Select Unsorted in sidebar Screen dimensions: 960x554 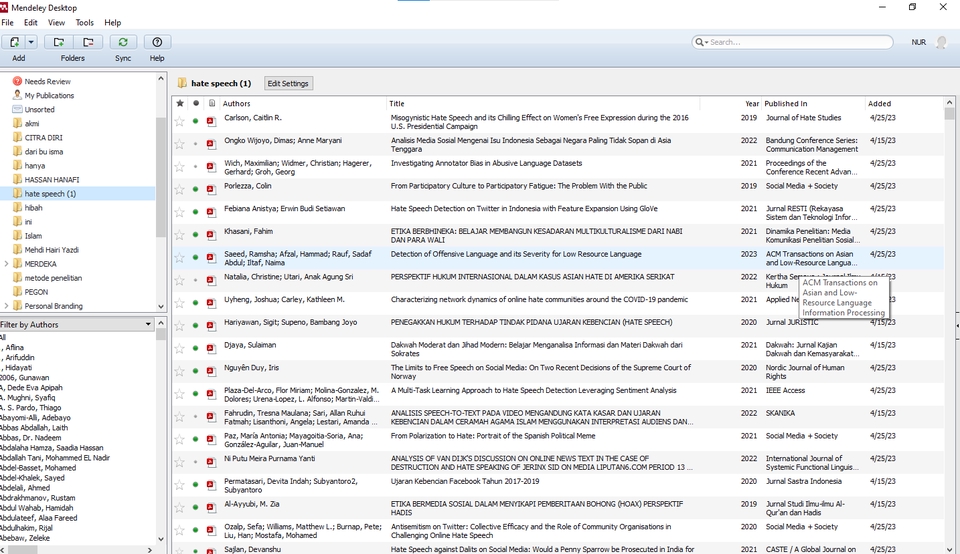pyautogui.click(x=39, y=110)
